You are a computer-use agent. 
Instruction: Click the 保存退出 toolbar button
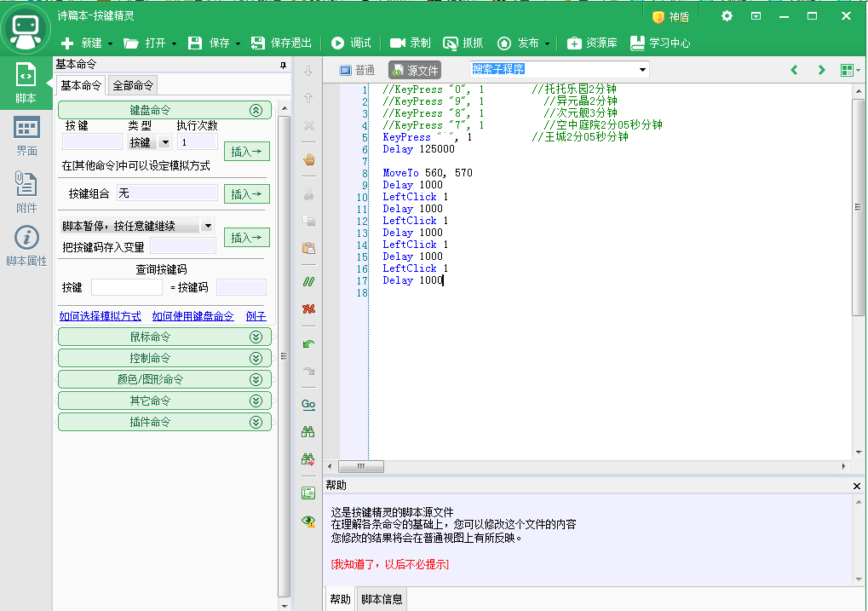tap(281, 43)
